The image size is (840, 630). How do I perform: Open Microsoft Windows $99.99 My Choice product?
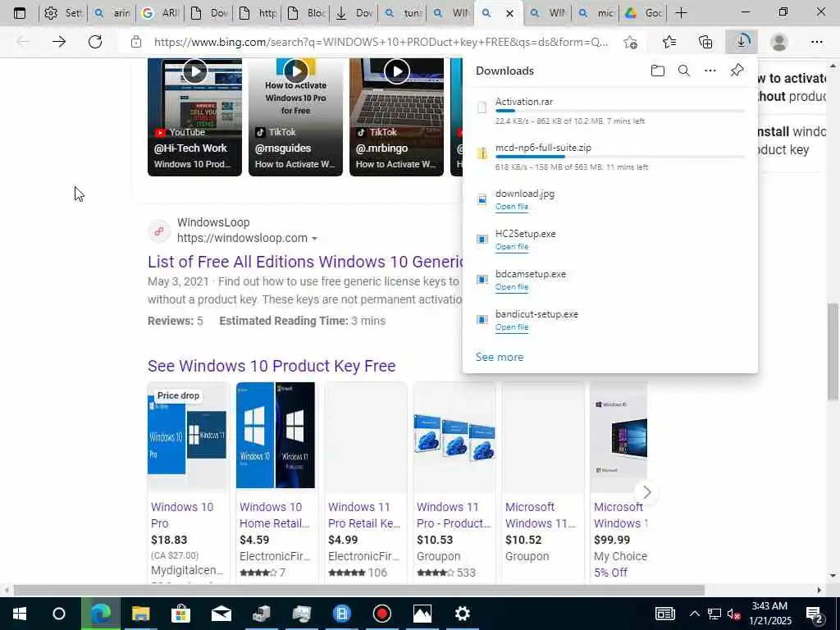tap(619, 482)
